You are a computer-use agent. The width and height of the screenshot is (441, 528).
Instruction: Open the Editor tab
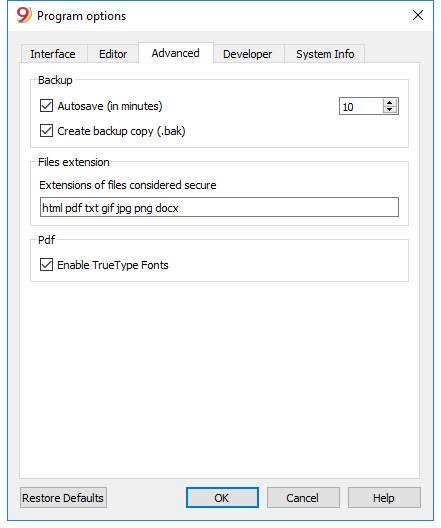coord(113,54)
